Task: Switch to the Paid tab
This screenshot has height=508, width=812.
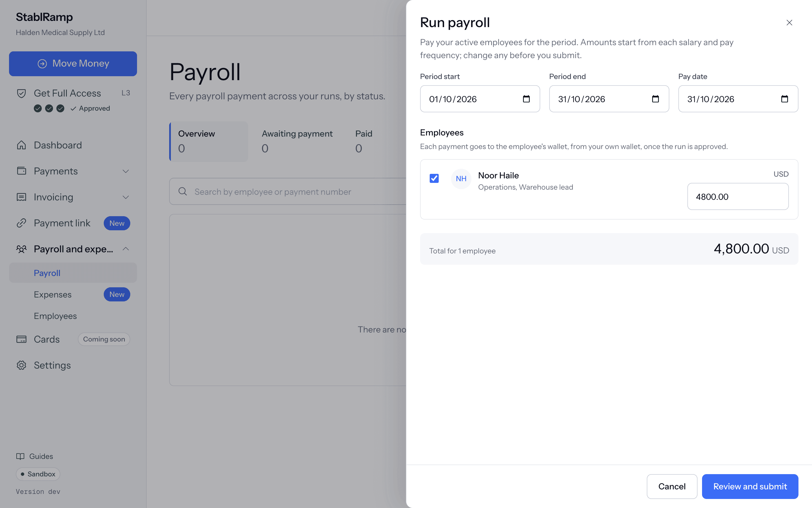Action: coord(364,141)
